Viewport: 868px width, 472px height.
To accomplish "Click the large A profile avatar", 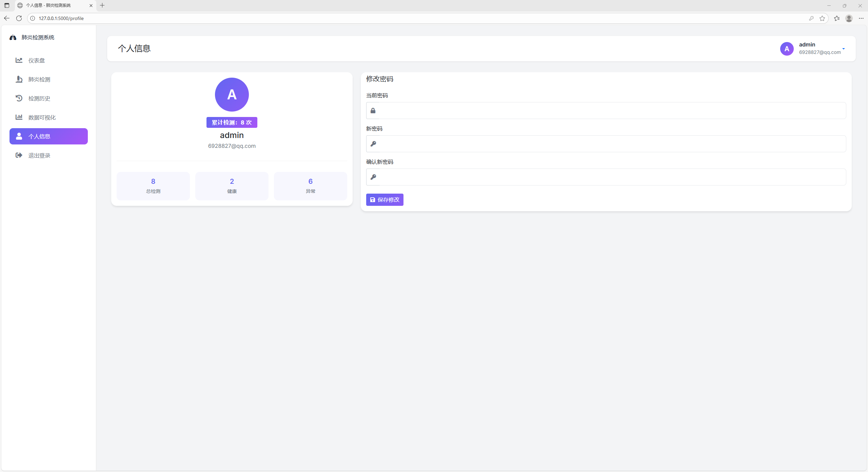I will tap(232, 95).
